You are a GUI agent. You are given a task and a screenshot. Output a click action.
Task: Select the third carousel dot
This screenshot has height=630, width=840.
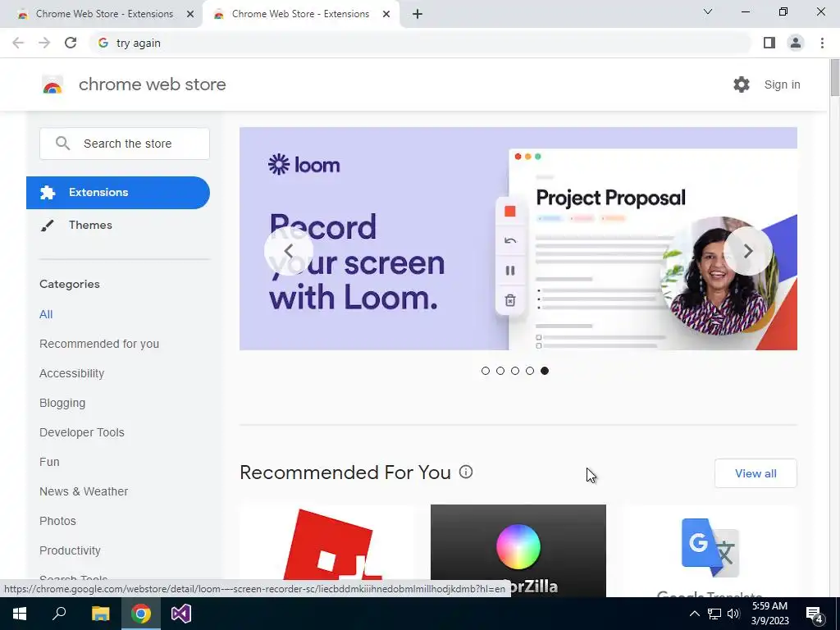tap(515, 371)
